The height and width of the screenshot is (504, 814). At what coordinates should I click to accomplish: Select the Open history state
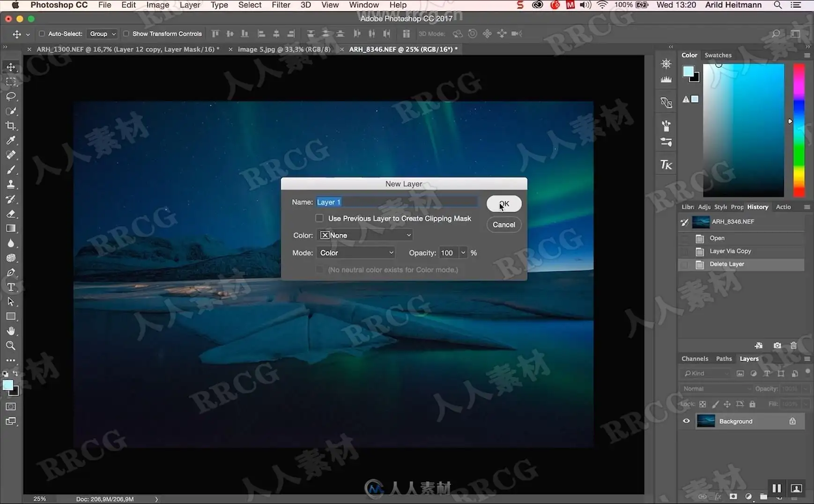click(x=741, y=238)
